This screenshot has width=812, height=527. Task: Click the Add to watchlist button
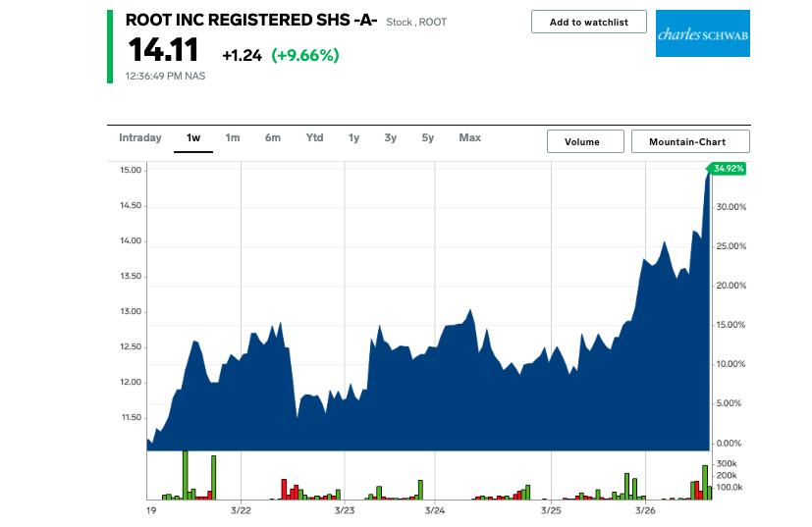pyautogui.click(x=589, y=22)
